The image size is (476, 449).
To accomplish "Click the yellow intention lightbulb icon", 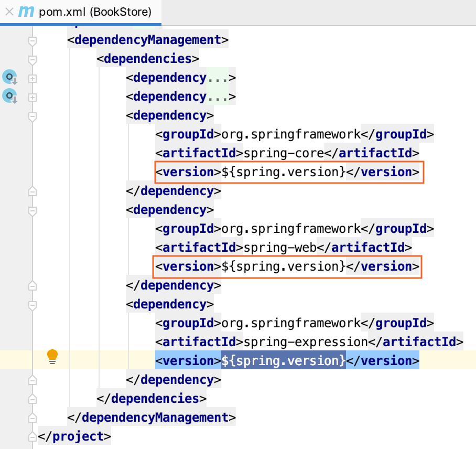I will pos(52,357).
